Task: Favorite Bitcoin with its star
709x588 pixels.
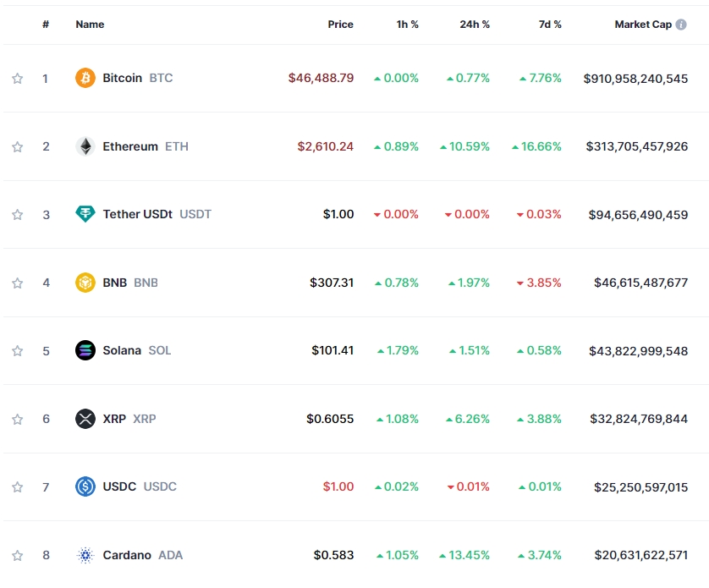Action: click(17, 78)
